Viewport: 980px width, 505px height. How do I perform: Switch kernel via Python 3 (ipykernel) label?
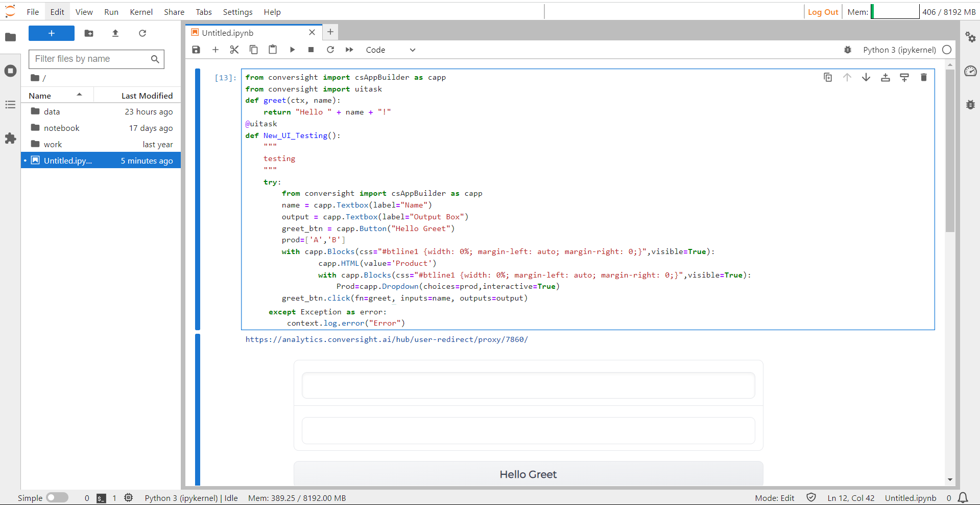click(899, 50)
